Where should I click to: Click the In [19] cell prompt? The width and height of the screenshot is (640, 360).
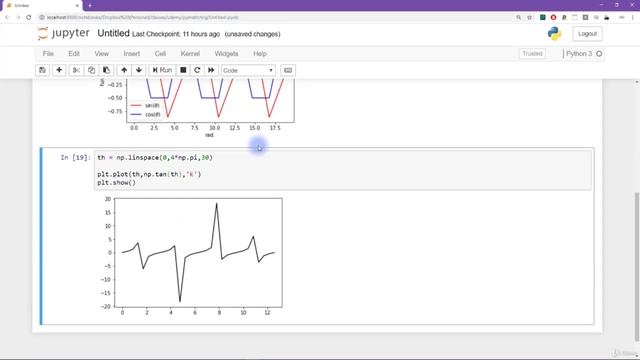[x=76, y=158]
